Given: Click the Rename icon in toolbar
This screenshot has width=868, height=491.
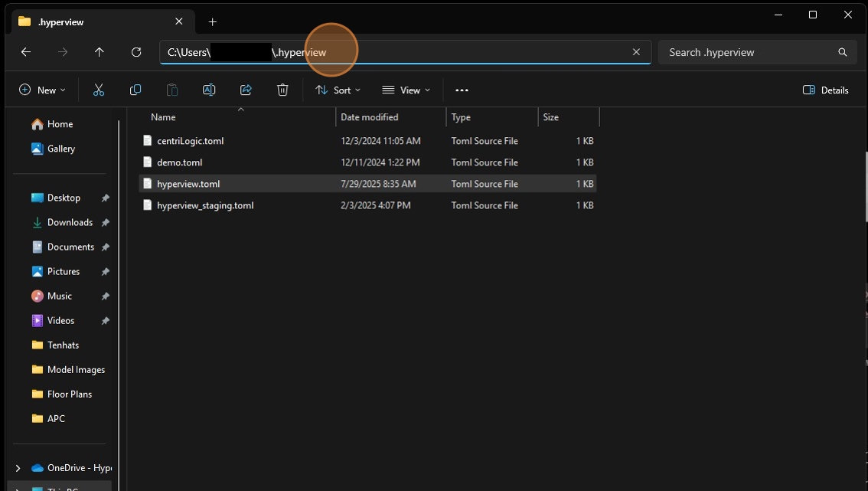Looking at the screenshot, I should tap(209, 90).
